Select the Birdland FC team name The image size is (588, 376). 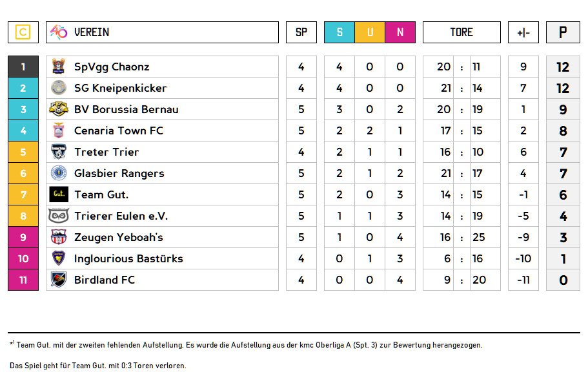[x=105, y=280]
